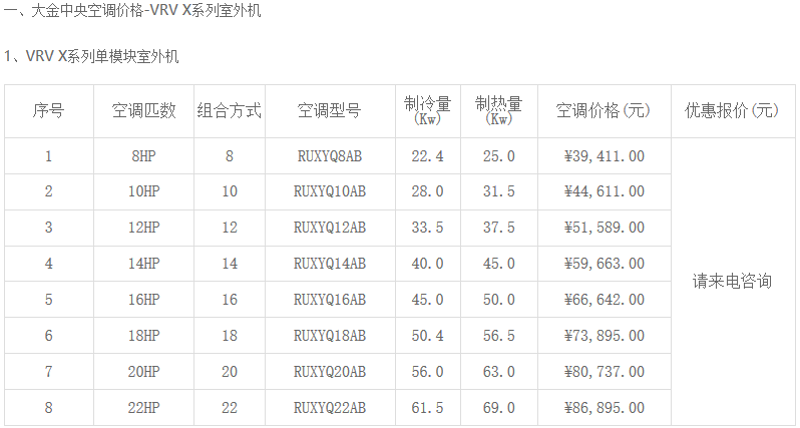
Task: Click the 16HP cell
Action: 144,299
